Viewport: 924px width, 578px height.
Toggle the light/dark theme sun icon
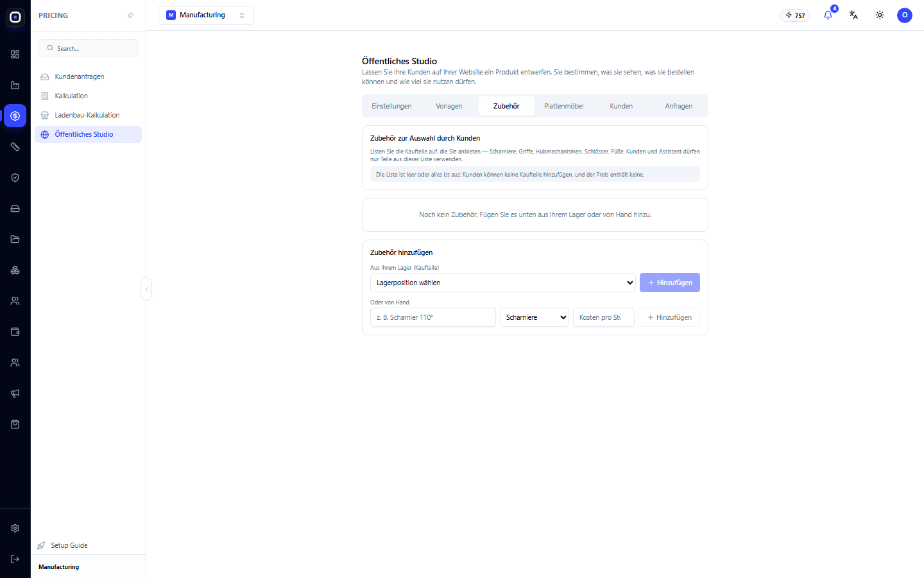(880, 15)
